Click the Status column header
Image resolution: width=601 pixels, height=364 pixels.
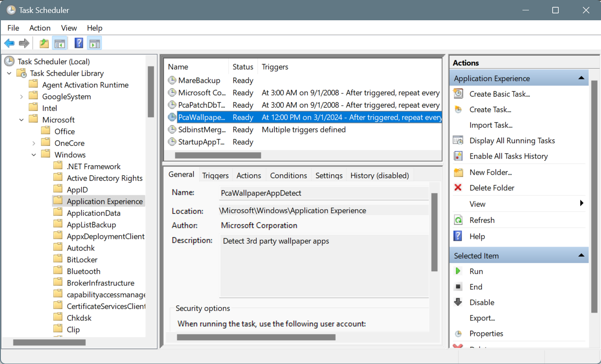243,67
